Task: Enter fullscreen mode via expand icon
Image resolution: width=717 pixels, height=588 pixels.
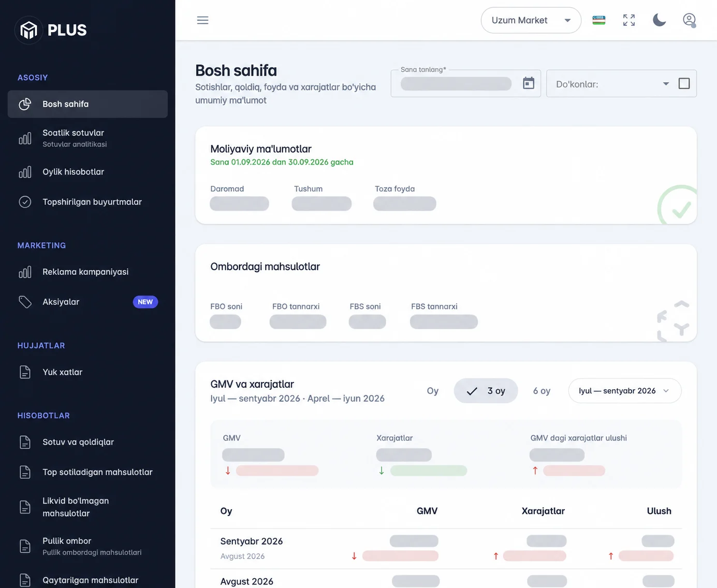Action: [x=629, y=20]
